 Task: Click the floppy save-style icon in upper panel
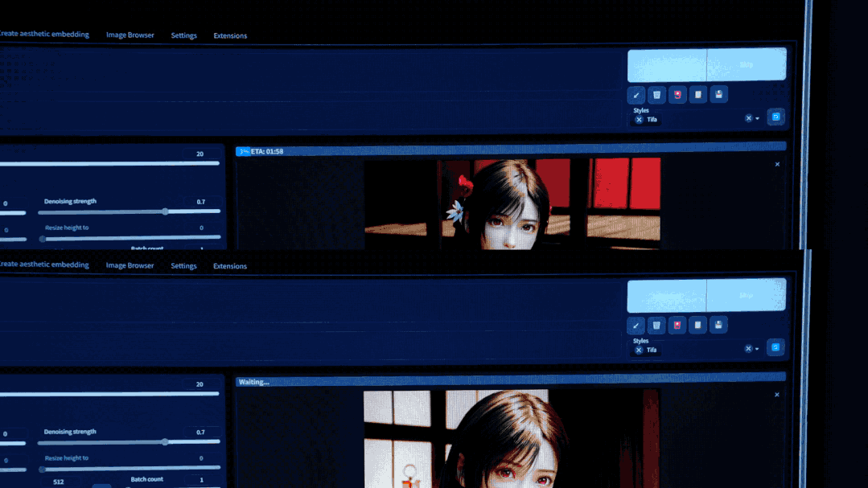pyautogui.click(x=718, y=94)
